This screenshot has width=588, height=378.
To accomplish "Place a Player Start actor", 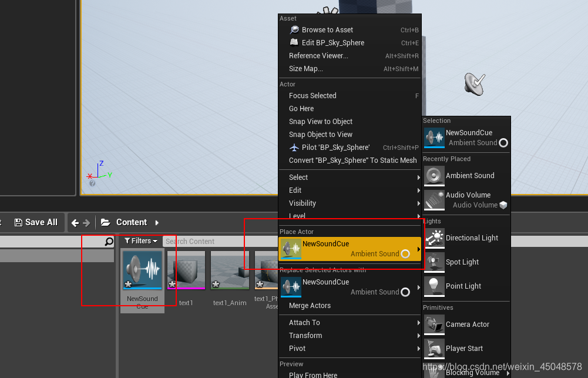I will [466, 349].
